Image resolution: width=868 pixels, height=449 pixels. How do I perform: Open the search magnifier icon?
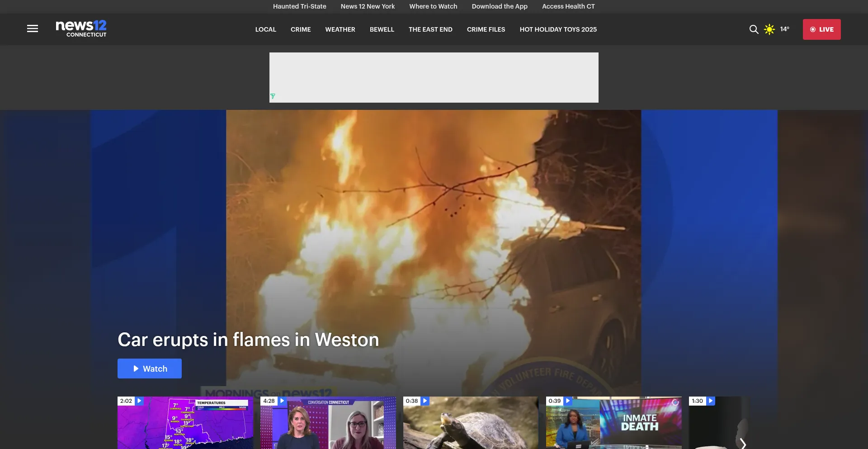(x=754, y=29)
